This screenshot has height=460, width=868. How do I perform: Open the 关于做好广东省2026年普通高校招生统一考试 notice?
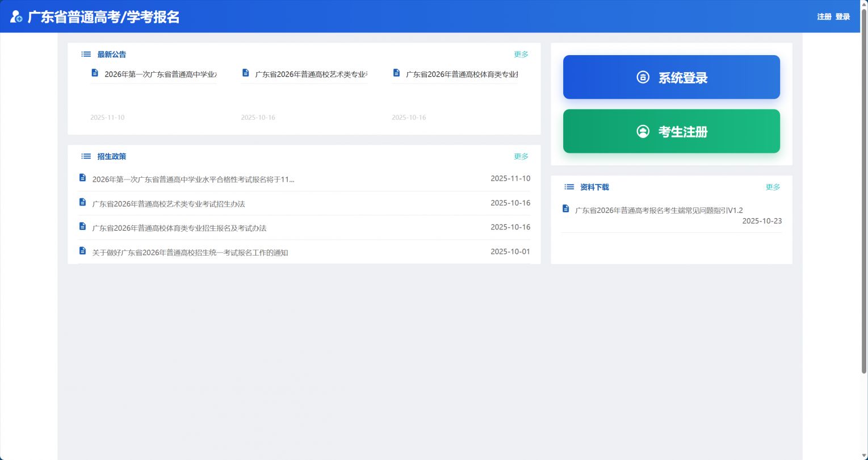point(190,253)
